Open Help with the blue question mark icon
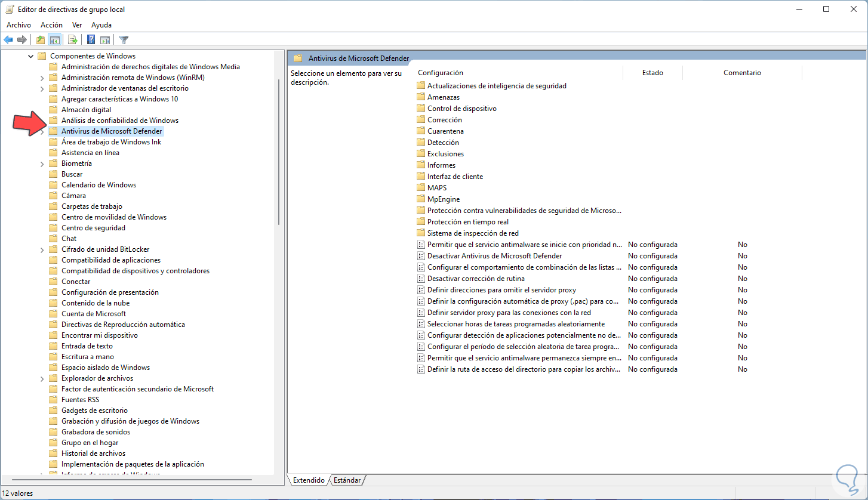Image resolution: width=868 pixels, height=500 pixels. (91, 40)
